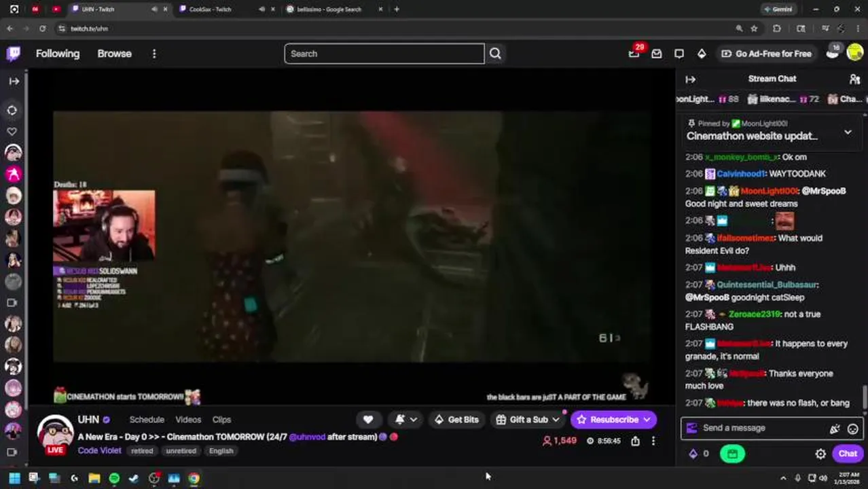The image size is (868, 489).
Task: Open the Get Bits diamond icon in top bar
Action: (x=701, y=54)
